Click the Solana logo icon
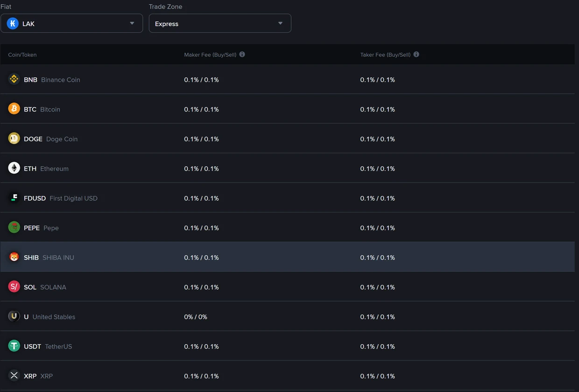The height and width of the screenshot is (392, 579). coord(14,287)
